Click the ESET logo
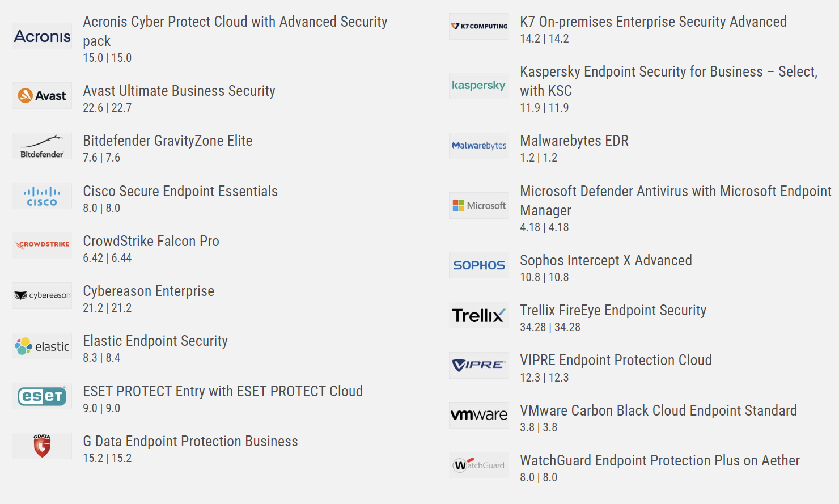 [42, 396]
